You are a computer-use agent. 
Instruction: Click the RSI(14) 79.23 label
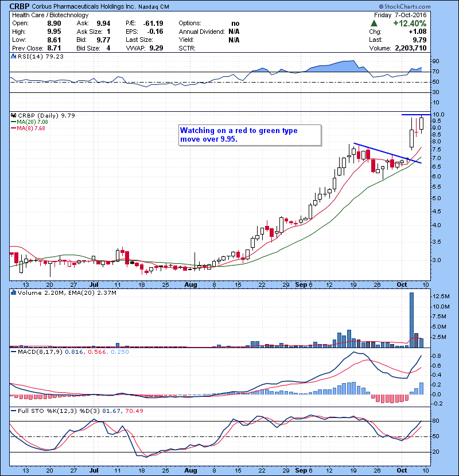point(41,56)
